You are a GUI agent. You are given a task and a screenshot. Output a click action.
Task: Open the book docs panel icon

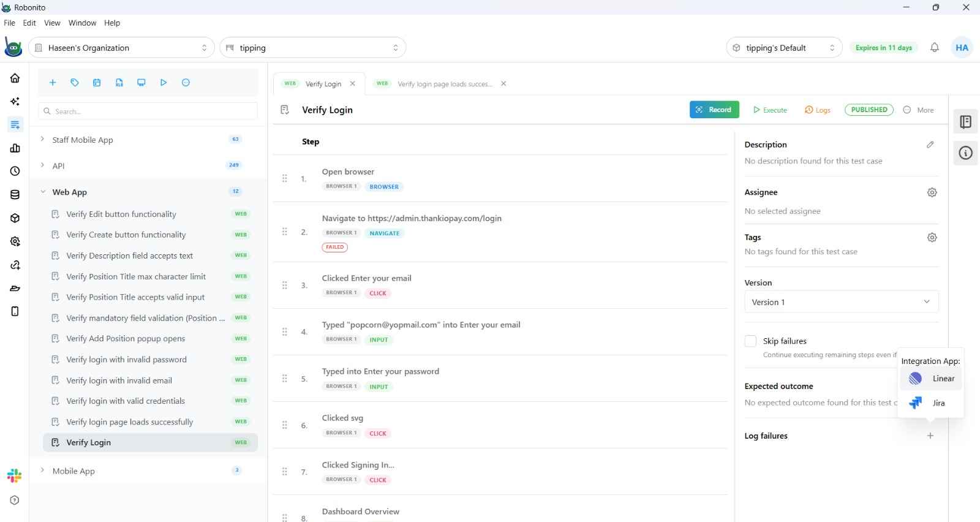tap(965, 121)
